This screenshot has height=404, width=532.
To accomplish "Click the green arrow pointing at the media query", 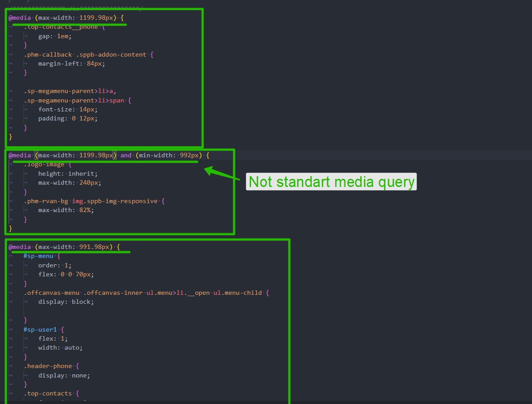I will 222,175.
